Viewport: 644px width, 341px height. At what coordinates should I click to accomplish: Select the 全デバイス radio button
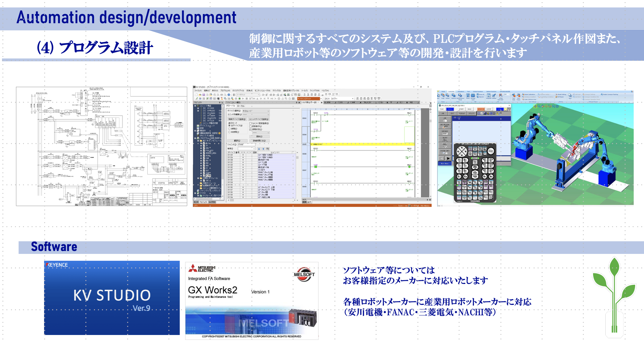point(229,126)
